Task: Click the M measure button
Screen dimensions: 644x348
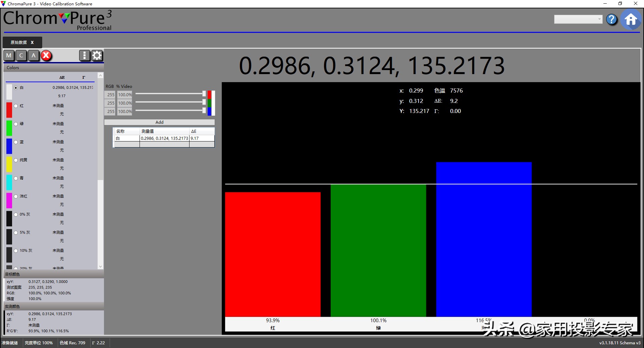Action: pyautogui.click(x=9, y=55)
